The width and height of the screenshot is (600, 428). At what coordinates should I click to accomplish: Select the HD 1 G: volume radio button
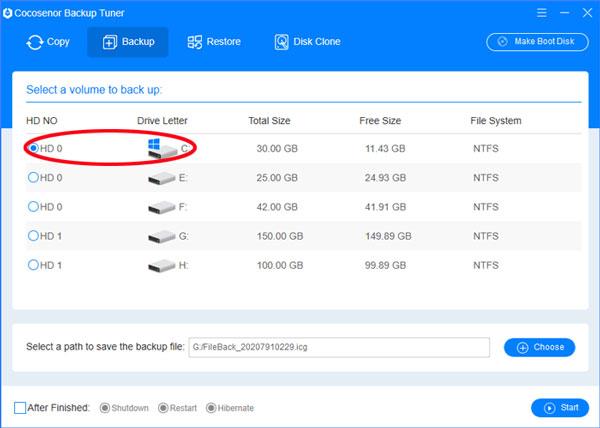pos(33,236)
